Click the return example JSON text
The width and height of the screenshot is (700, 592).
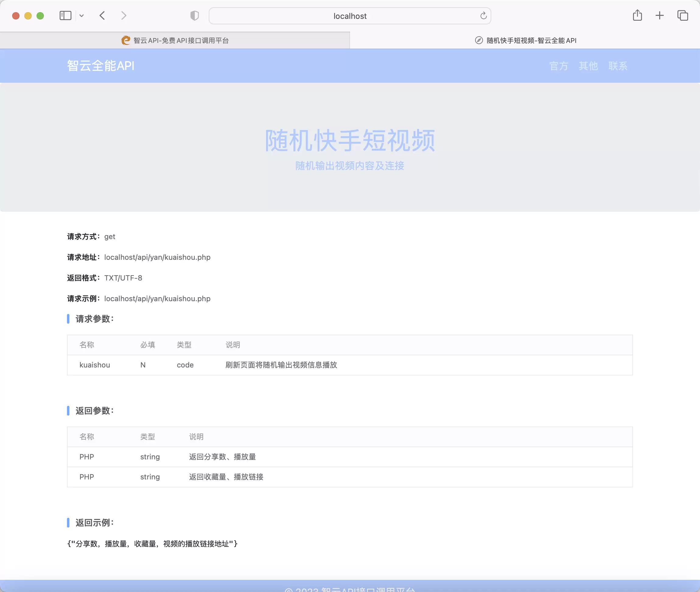coord(152,544)
